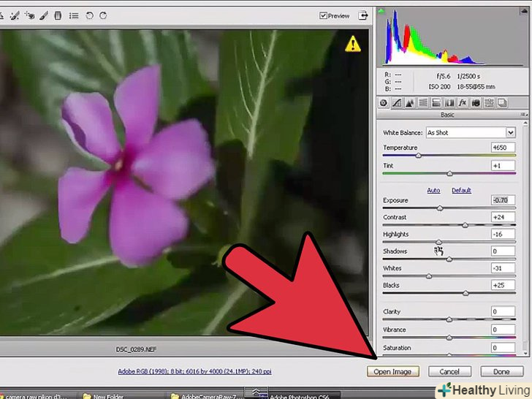Viewport: 532px width, 399px height.
Task: Click the yellow warning triangle icon
Action: coord(354,45)
